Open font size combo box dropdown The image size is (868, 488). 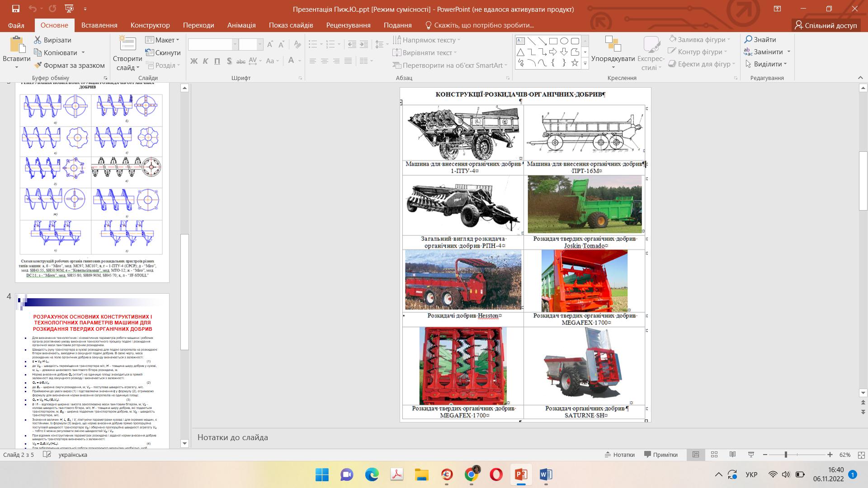point(260,44)
